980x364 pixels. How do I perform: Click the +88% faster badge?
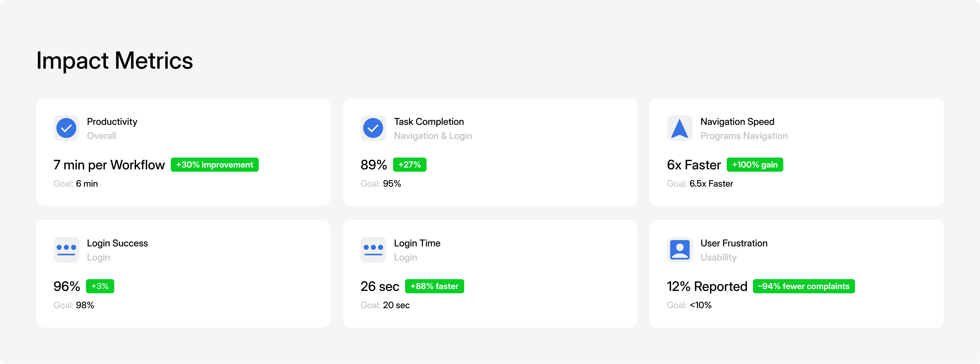(434, 286)
